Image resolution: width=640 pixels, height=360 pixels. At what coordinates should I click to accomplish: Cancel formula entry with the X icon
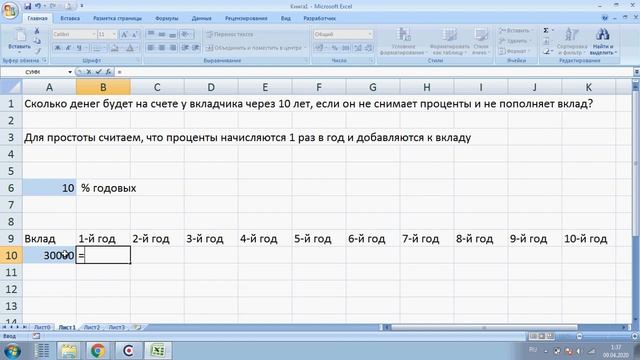[89, 72]
